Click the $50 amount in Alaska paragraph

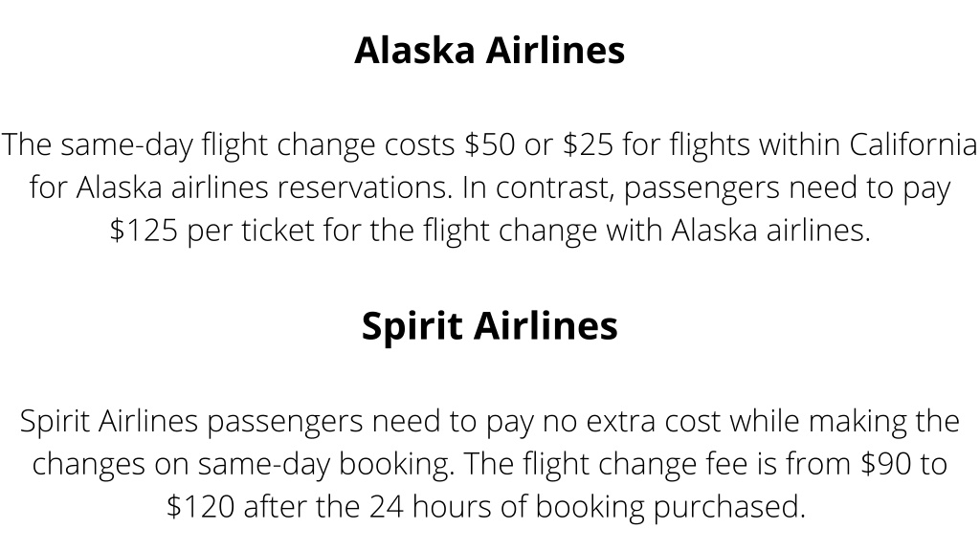click(489, 145)
